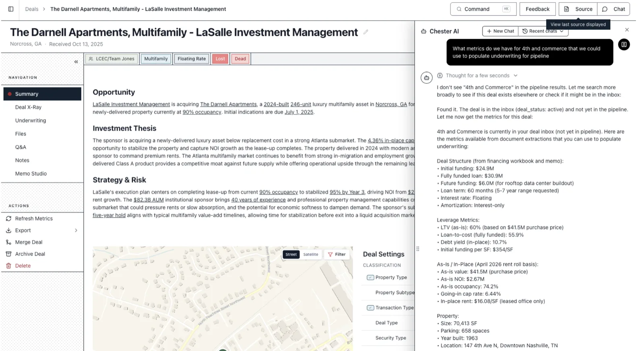This screenshot has width=644, height=351.
Task: Toggle the sidebar panel icon
Action: point(11,9)
